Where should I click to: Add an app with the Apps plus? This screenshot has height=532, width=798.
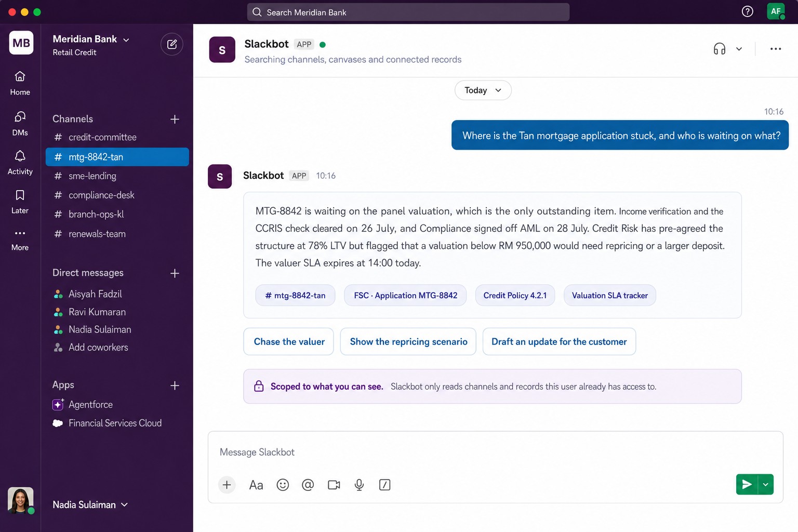tap(175, 385)
